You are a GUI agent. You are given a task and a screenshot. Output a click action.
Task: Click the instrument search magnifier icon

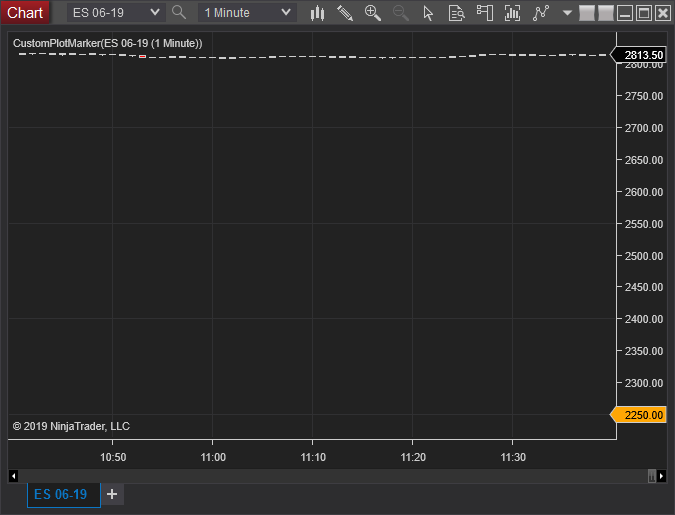(179, 12)
